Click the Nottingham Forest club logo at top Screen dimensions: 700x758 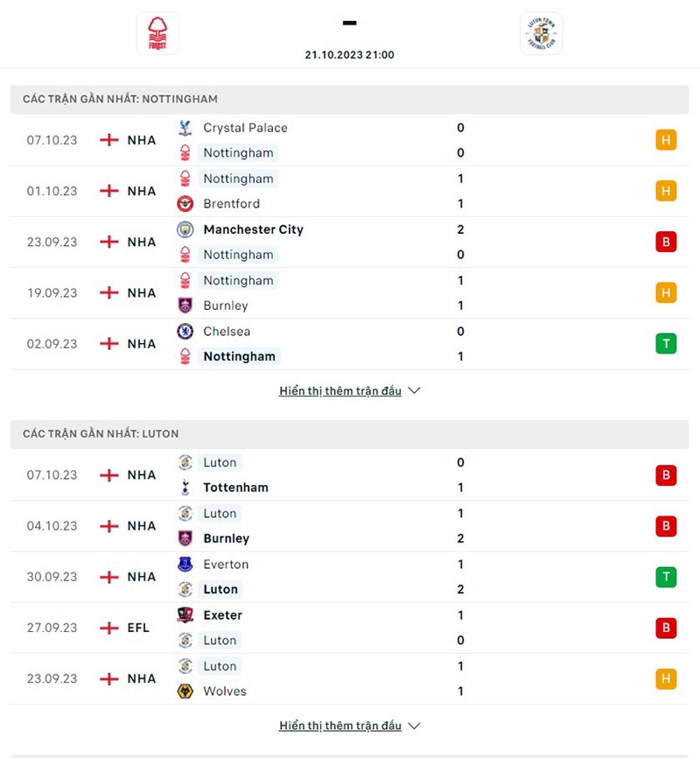pos(157,33)
